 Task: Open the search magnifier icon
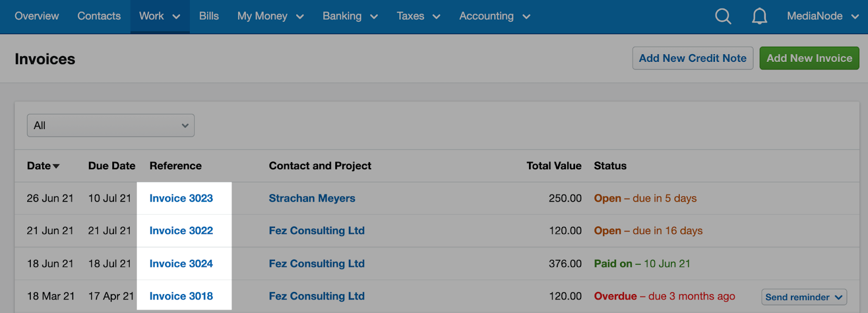pyautogui.click(x=723, y=16)
